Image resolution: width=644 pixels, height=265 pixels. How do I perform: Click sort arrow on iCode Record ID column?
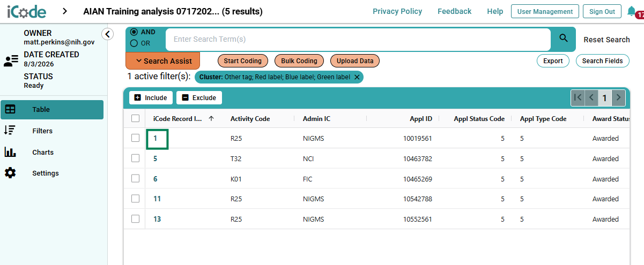[211, 118]
